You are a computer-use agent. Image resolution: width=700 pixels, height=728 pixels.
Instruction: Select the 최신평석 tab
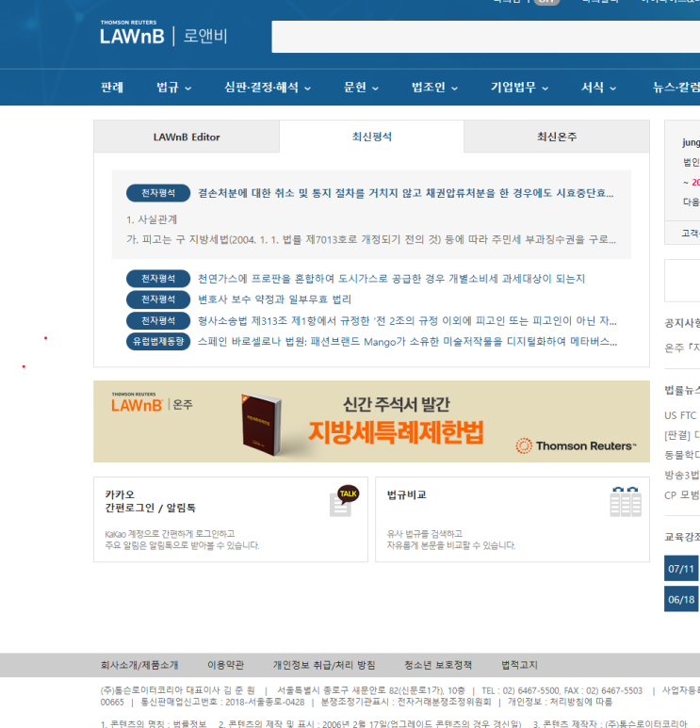pyautogui.click(x=371, y=137)
